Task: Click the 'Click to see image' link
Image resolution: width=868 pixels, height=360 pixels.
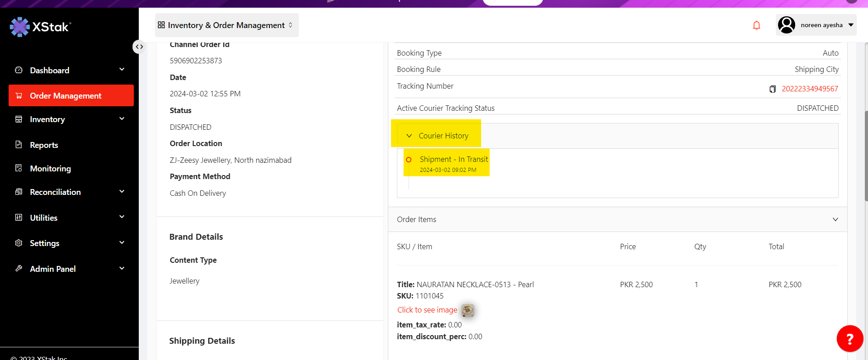Action: tap(427, 310)
